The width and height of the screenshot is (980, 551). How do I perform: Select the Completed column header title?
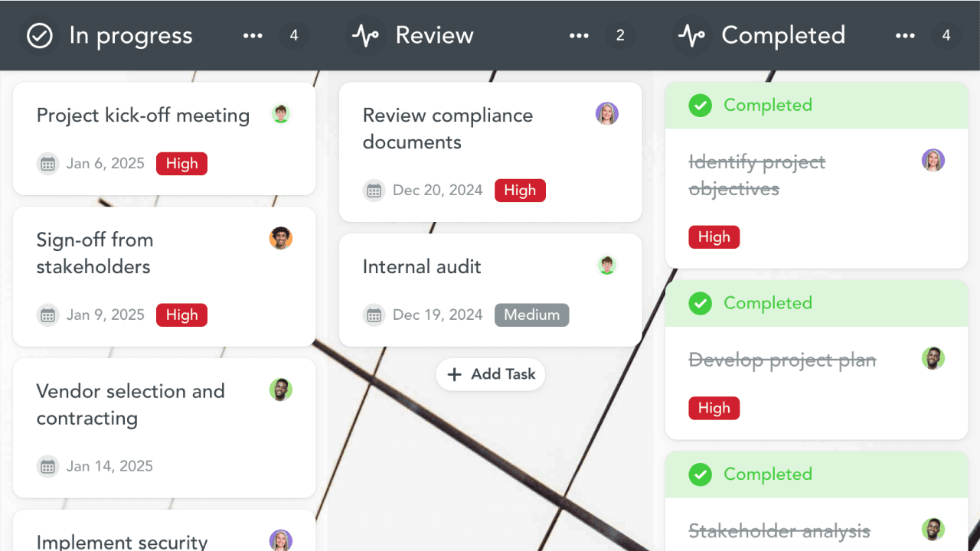coord(783,36)
